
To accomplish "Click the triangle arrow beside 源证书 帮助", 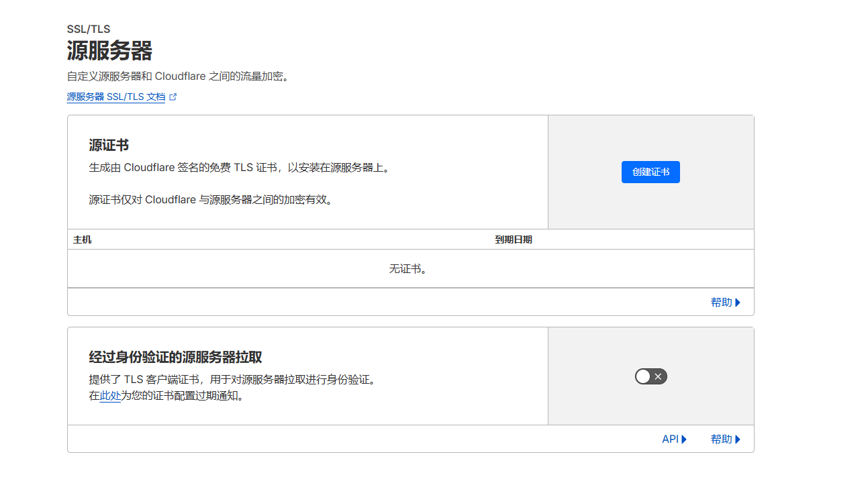I will coord(738,303).
